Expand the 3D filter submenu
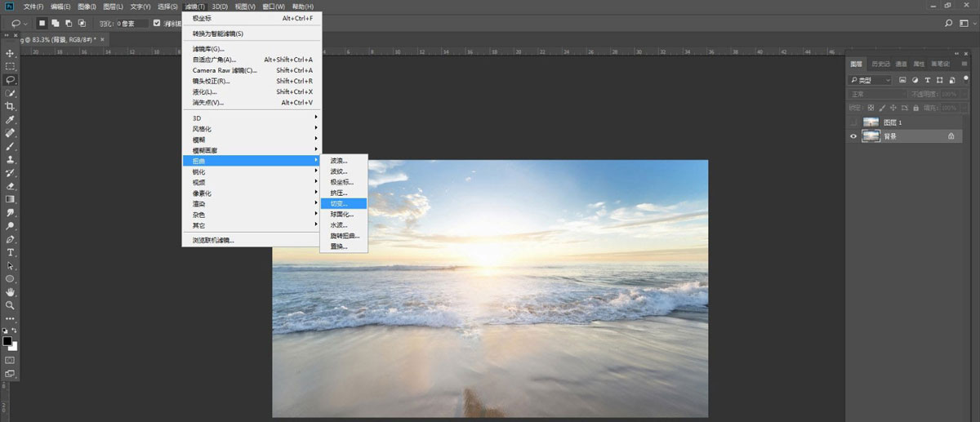Viewport: 980px width, 422px height. pyautogui.click(x=252, y=118)
